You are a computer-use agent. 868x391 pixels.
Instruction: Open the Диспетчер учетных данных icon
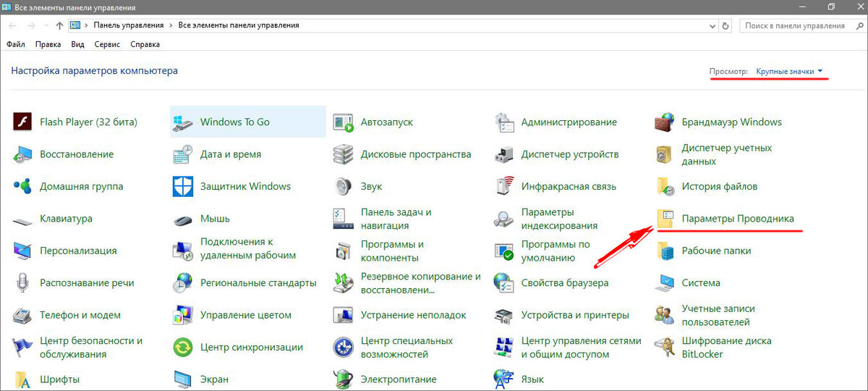pos(664,154)
